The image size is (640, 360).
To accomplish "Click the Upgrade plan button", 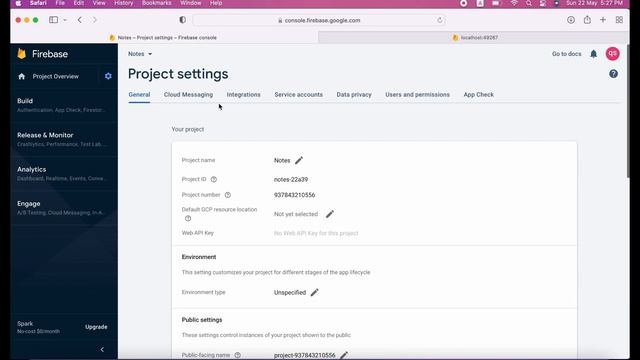I will [x=96, y=327].
